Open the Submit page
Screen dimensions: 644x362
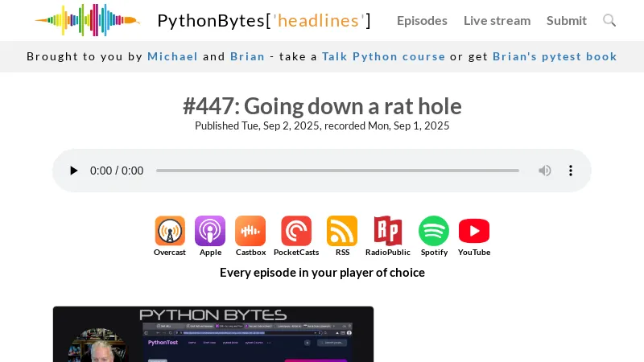pyautogui.click(x=567, y=20)
